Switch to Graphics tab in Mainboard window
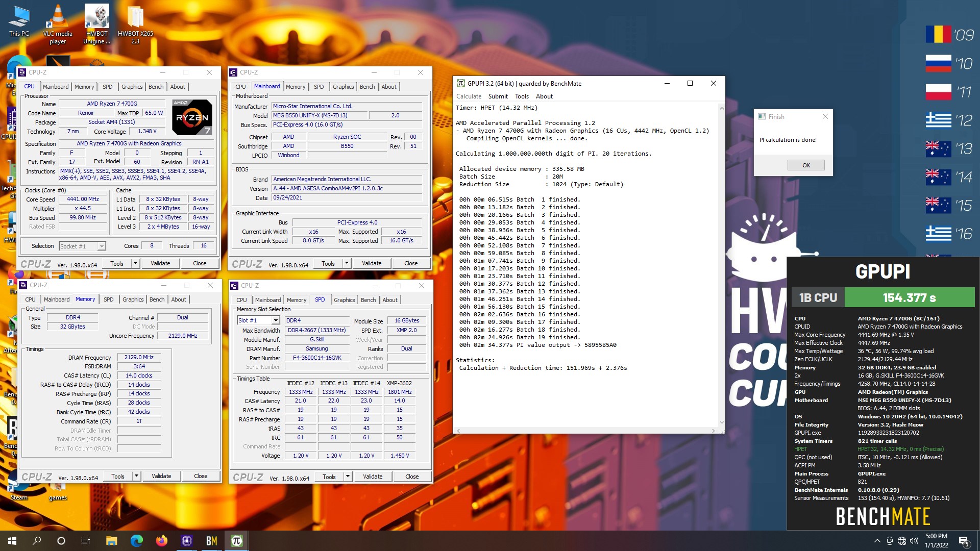This screenshot has width=980, height=551. [x=343, y=87]
